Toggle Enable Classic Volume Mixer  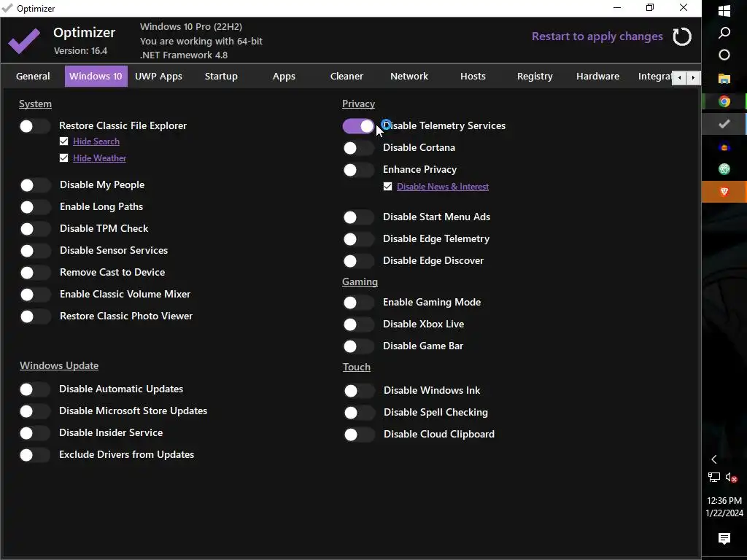(x=35, y=295)
